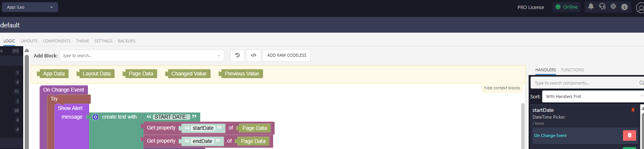This screenshot has height=149, width=644.
Task: Select the Previous Value context block
Action: click(240, 74)
